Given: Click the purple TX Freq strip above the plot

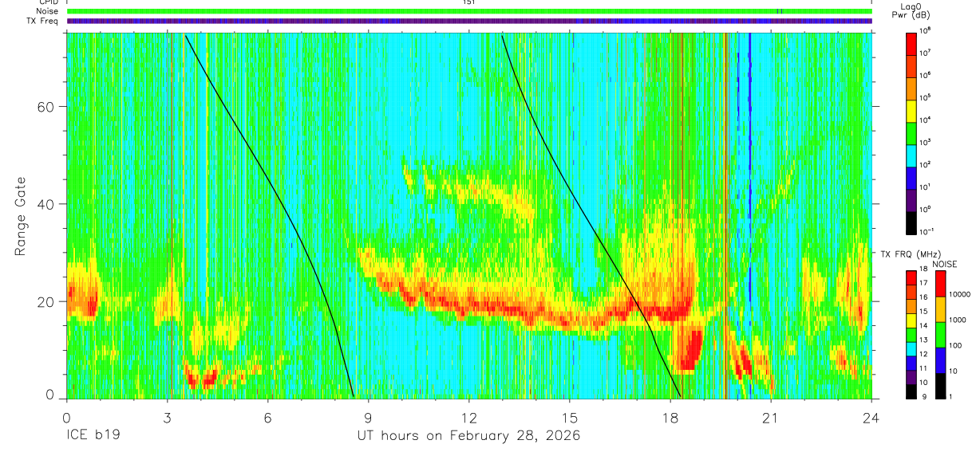Looking at the screenshot, I should pyautogui.click(x=469, y=21).
